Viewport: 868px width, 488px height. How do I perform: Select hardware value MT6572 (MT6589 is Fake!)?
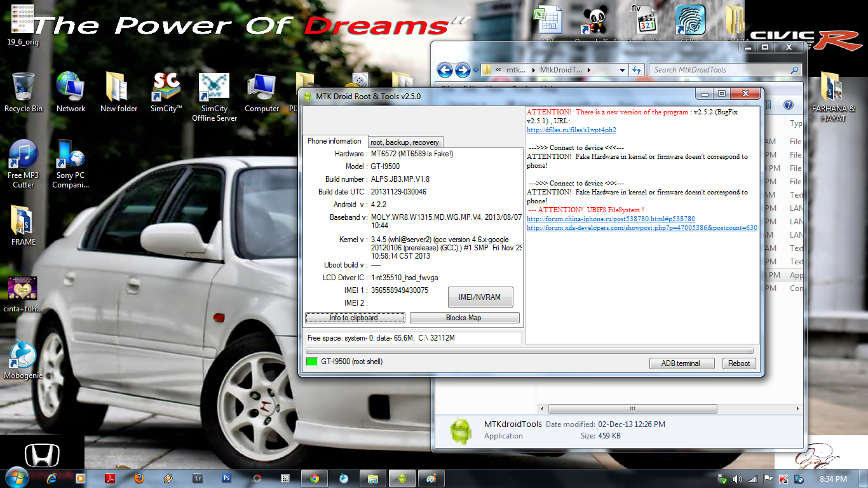point(412,154)
